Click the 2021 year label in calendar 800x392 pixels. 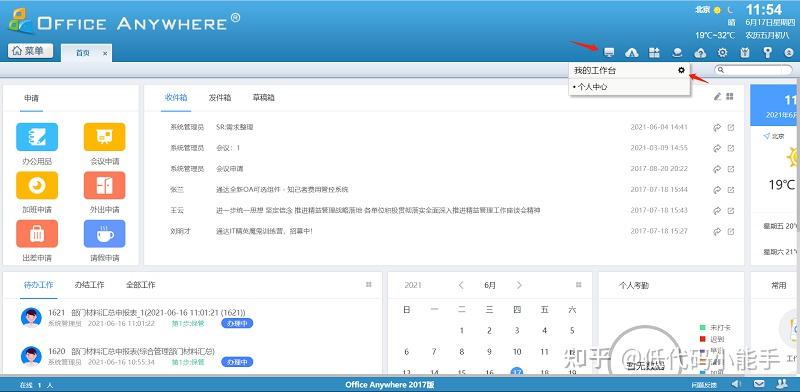[x=413, y=285]
